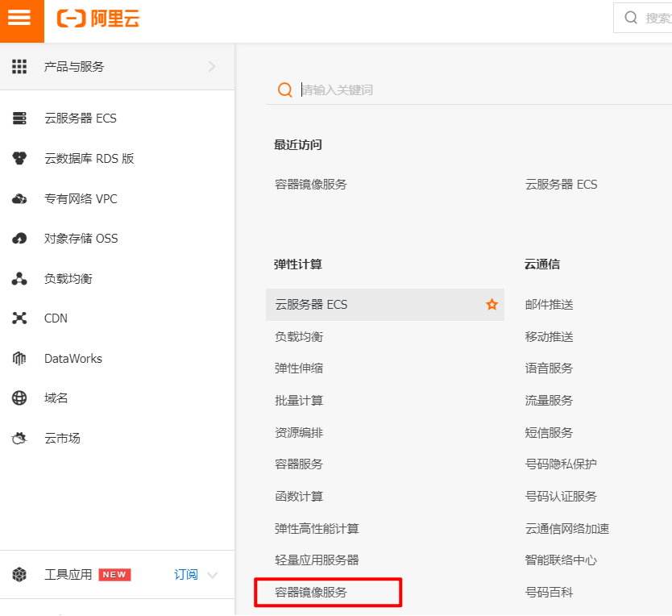
Task: Open 云服务器 ECS under 弹性计算
Action: 385,304
